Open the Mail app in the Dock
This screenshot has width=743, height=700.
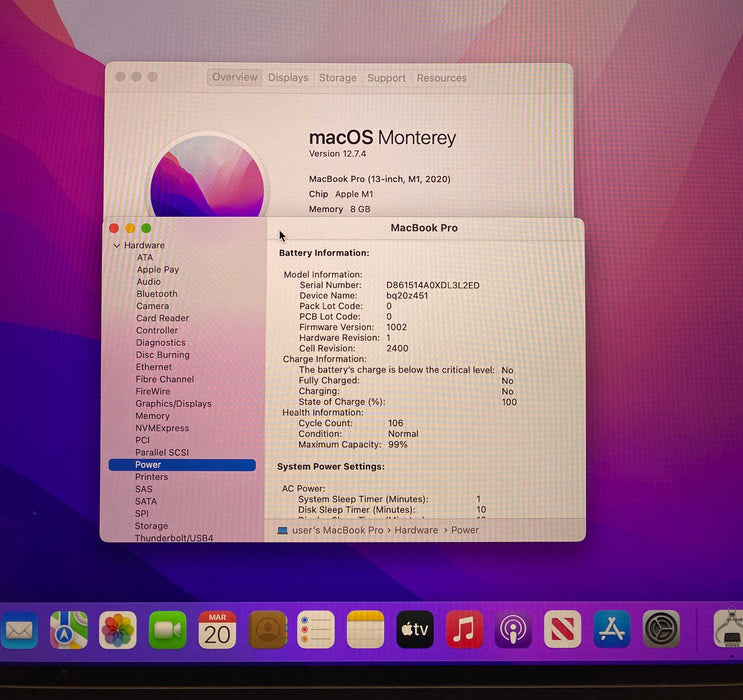pos(19,630)
